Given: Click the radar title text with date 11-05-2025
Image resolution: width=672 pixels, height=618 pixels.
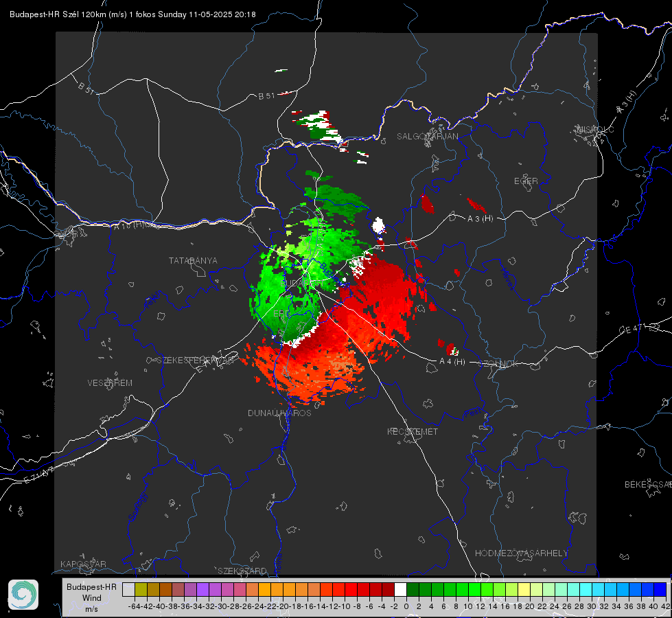Looking at the screenshot, I should pyautogui.click(x=132, y=14).
